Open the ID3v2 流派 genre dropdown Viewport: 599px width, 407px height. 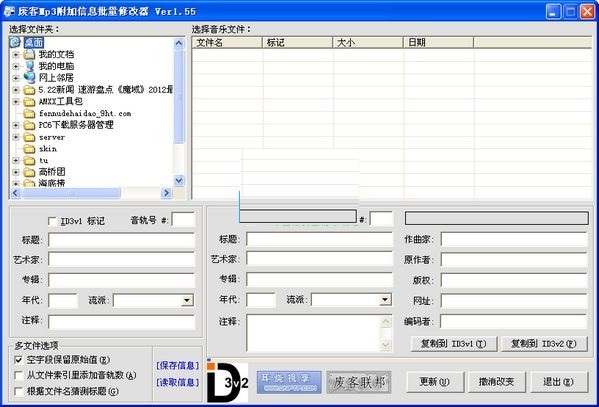pyautogui.click(x=385, y=300)
